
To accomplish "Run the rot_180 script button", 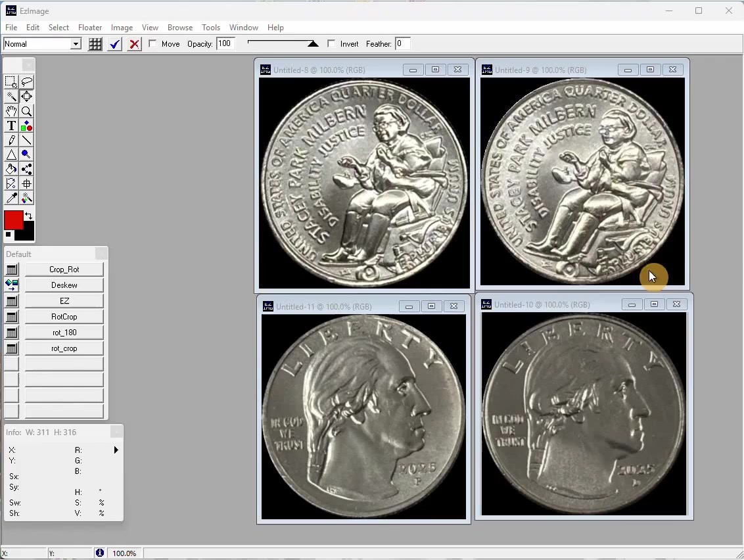I will (x=64, y=333).
